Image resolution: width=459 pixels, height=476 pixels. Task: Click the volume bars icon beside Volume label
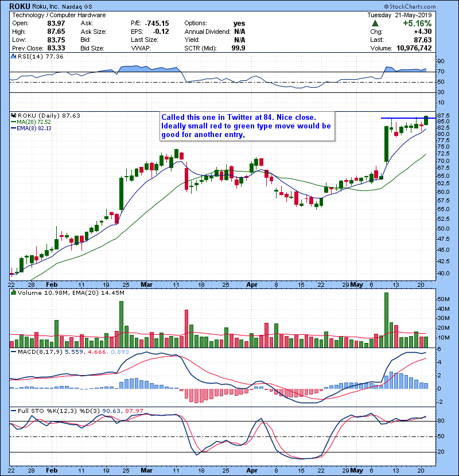point(13,293)
